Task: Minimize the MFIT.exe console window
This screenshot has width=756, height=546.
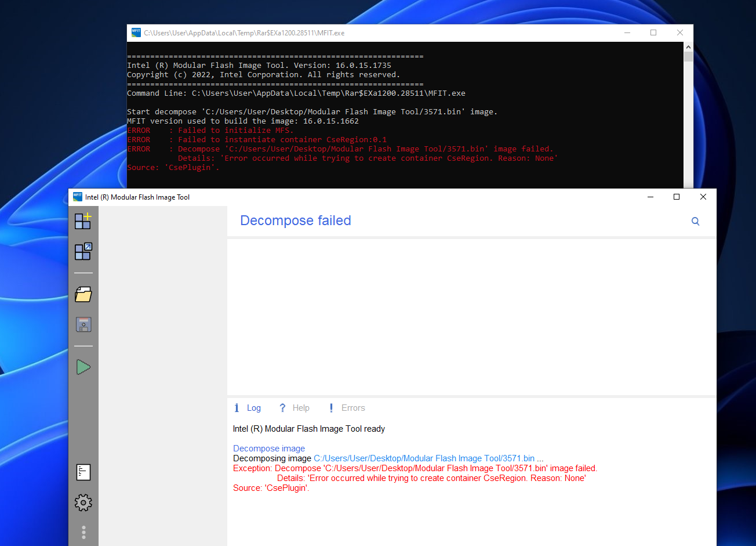Action: click(627, 32)
